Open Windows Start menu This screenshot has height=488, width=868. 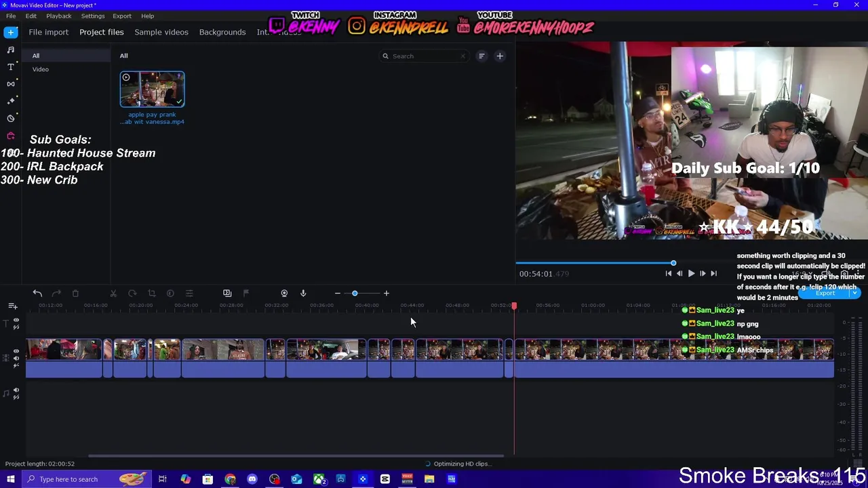click(10, 479)
